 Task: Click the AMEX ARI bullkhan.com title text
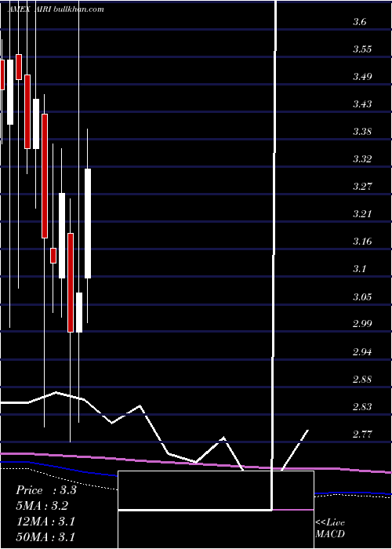click(x=56, y=9)
